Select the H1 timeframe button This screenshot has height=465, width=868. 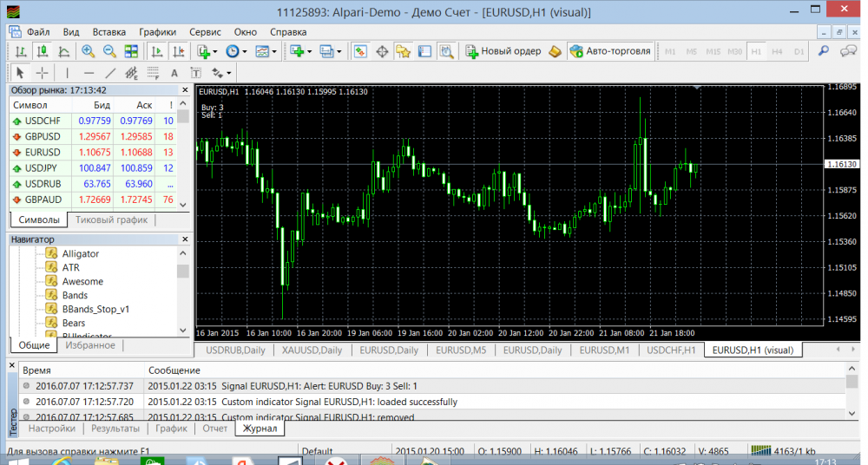click(x=756, y=51)
